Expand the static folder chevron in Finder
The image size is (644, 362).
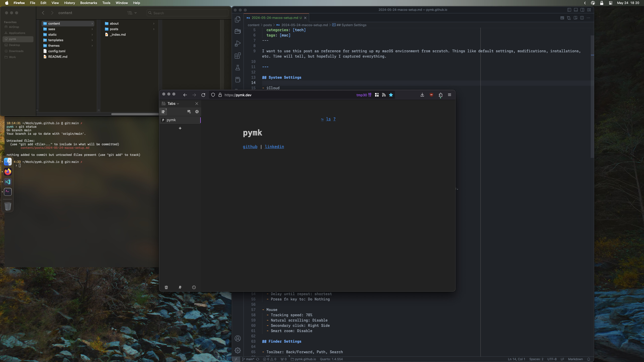tap(92, 35)
